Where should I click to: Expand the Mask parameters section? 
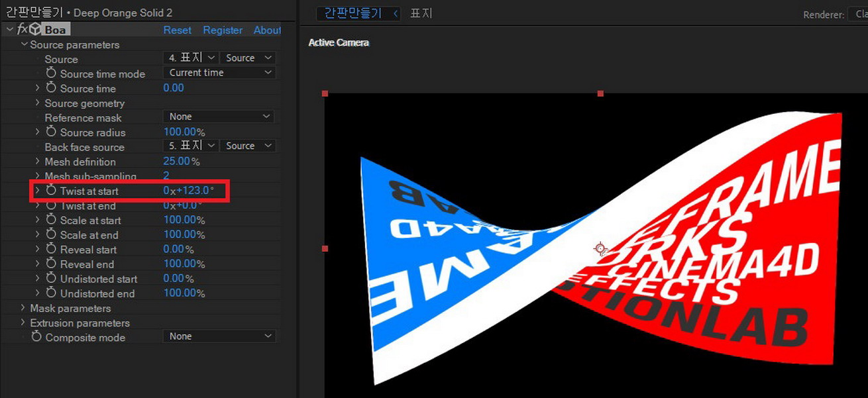(x=24, y=308)
